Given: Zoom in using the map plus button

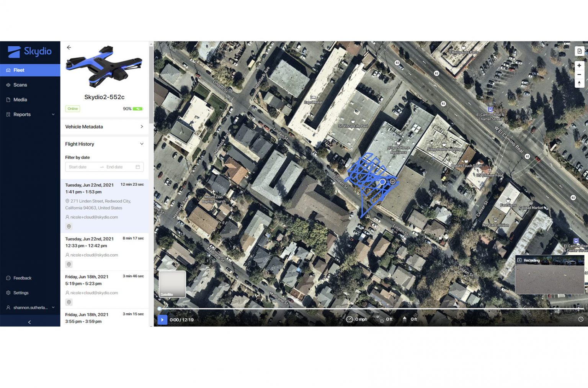Looking at the screenshot, I should click(579, 65).
